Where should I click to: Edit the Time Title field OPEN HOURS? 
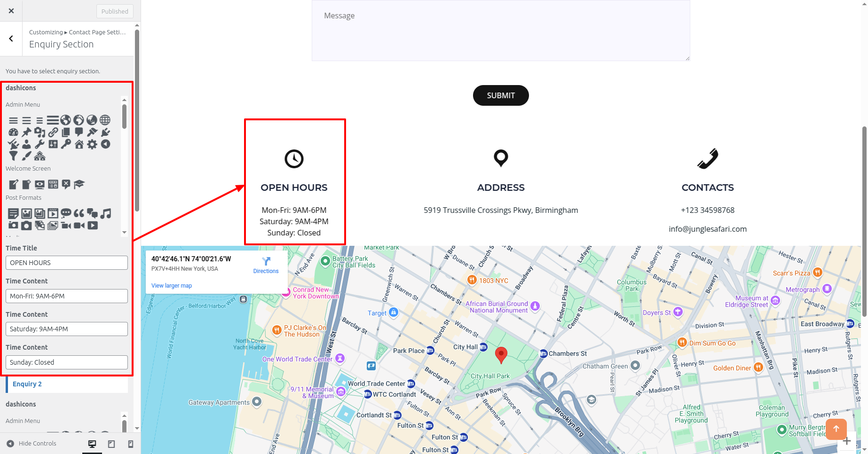point(67,263)
